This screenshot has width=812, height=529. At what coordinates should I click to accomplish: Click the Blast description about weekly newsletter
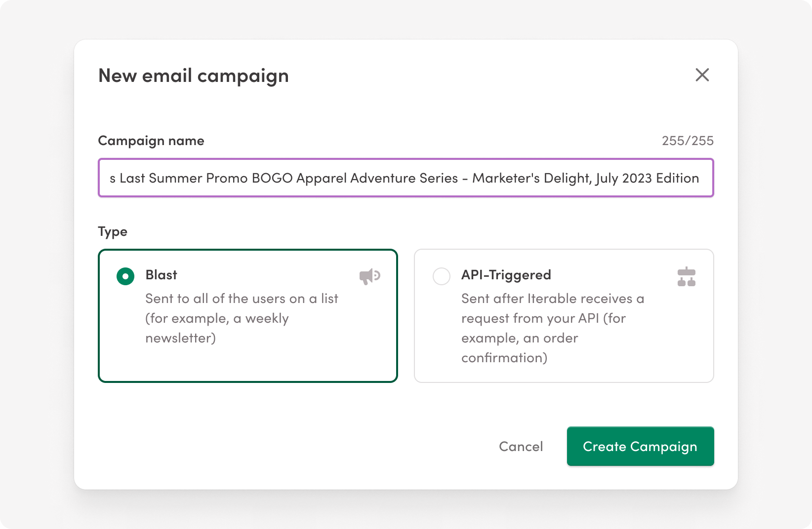pos(241,318)
